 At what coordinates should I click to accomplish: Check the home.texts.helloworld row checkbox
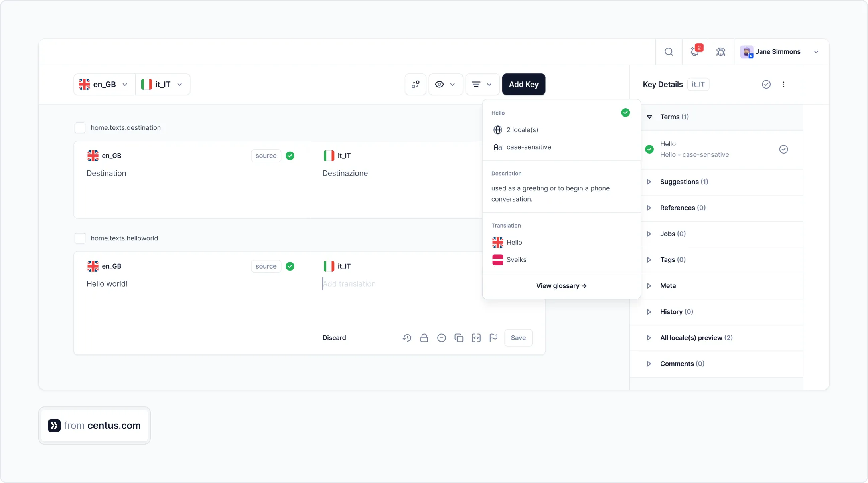click(x=80, y=238)
